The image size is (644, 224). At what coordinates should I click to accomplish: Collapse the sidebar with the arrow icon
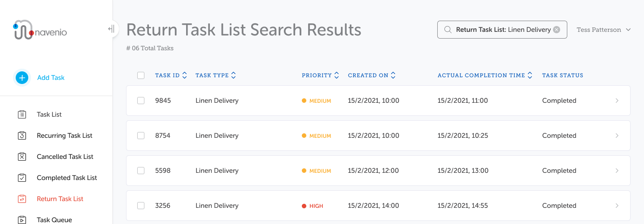pos(111,29)
